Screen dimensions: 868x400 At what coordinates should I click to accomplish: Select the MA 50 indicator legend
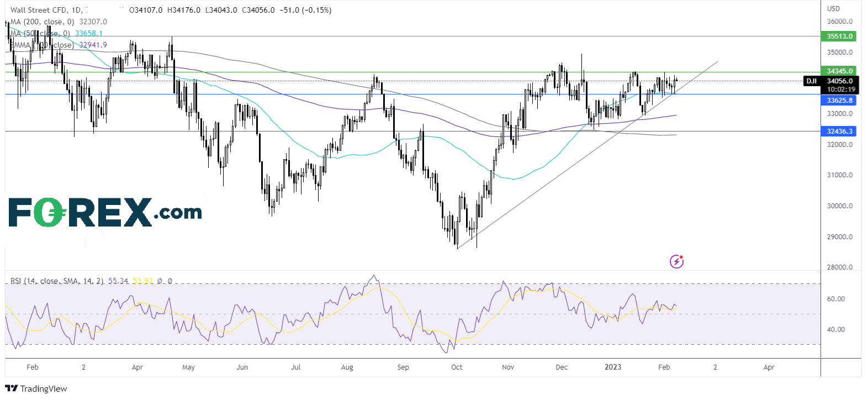(56, 33)
